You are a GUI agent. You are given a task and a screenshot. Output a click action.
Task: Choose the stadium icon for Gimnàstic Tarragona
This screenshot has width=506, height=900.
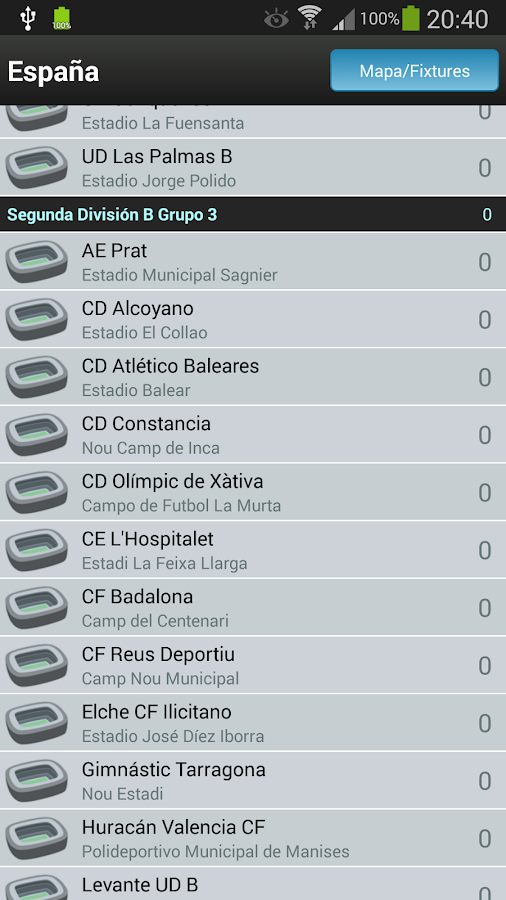tap(37, 781)
